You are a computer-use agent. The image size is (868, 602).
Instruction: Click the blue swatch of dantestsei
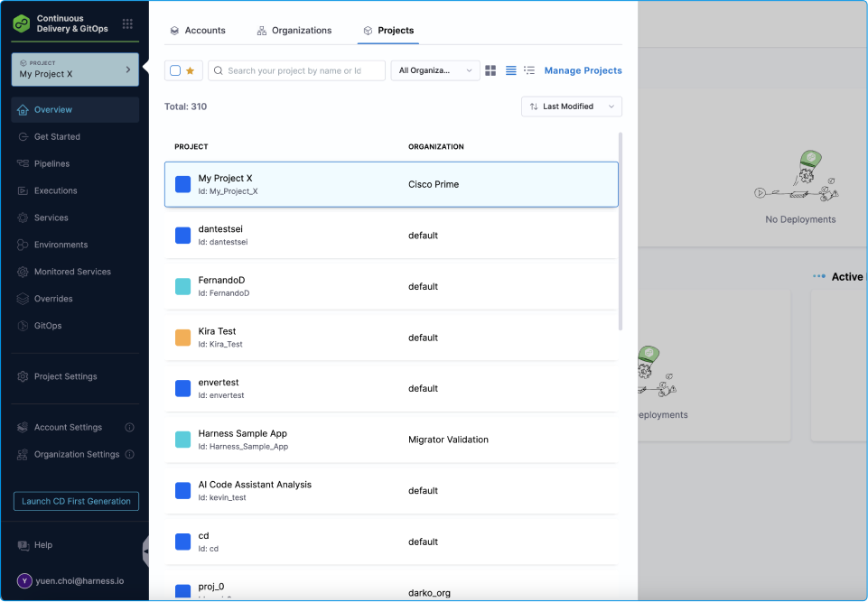pos(183,236)
